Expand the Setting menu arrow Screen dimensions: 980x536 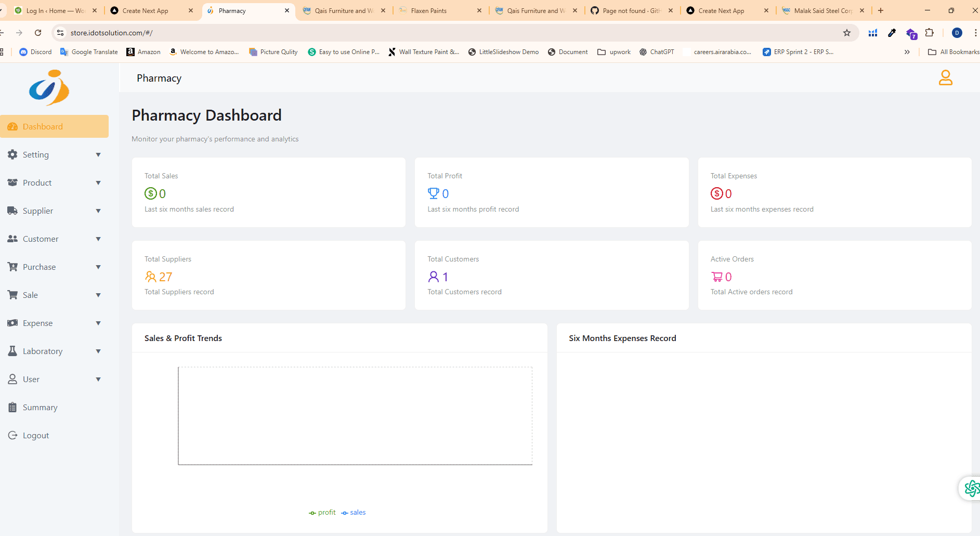98,154
